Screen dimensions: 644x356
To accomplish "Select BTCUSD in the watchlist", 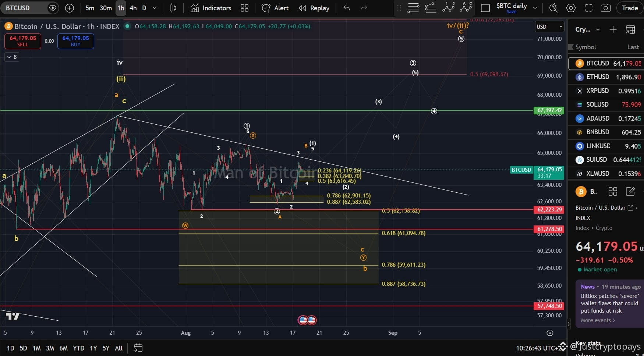I will click(606, 63).
